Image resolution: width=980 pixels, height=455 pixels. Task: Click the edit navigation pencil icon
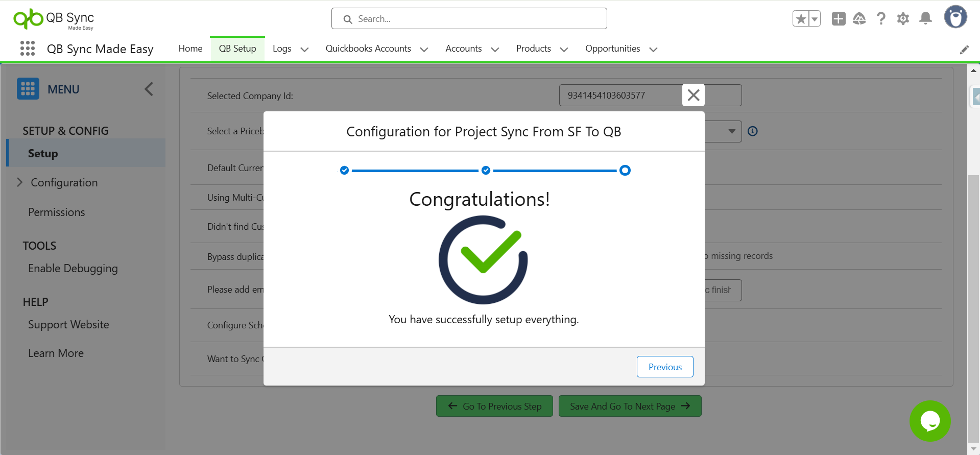click(x=964, y=50)
